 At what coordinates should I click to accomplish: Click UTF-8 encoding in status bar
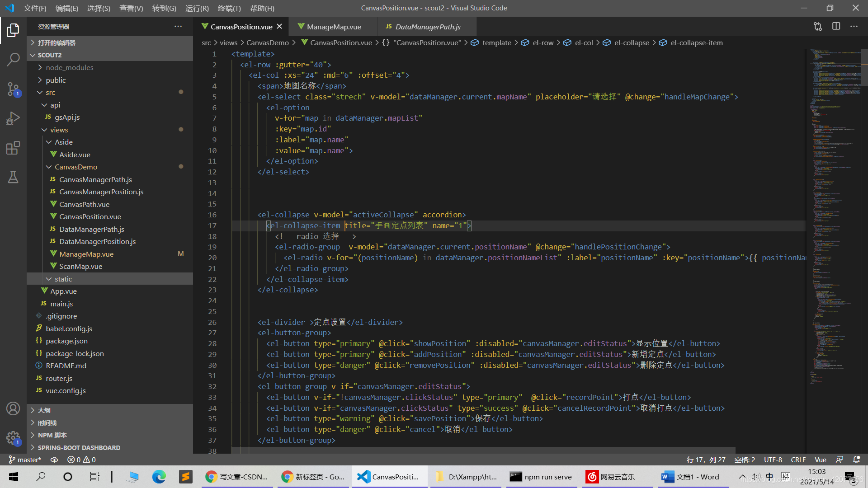[773, 460]
